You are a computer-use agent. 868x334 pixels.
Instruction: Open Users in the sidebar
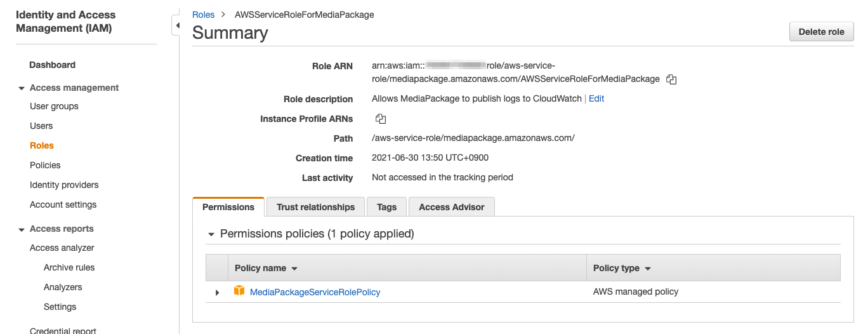pyautogui.click(x=41, y=126)
